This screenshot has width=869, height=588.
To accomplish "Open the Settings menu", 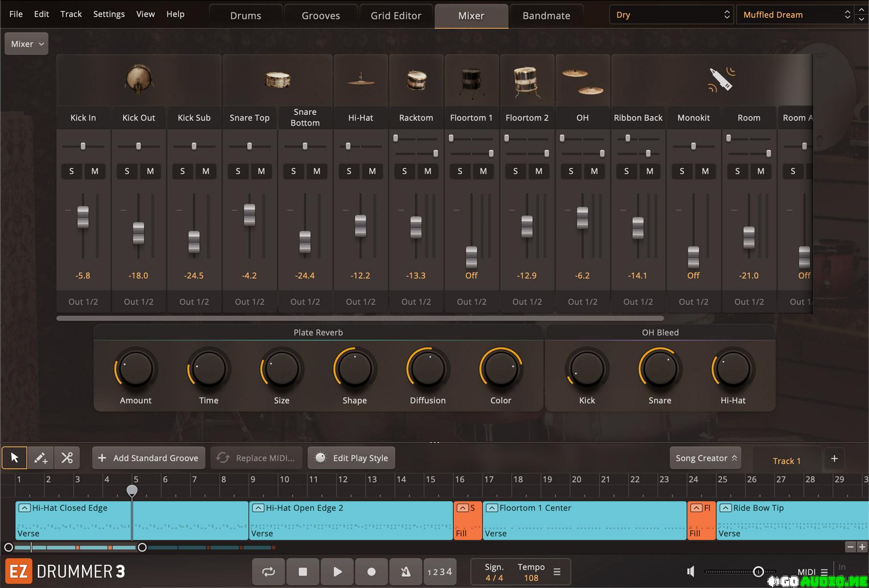I will [x=108, y=14].
